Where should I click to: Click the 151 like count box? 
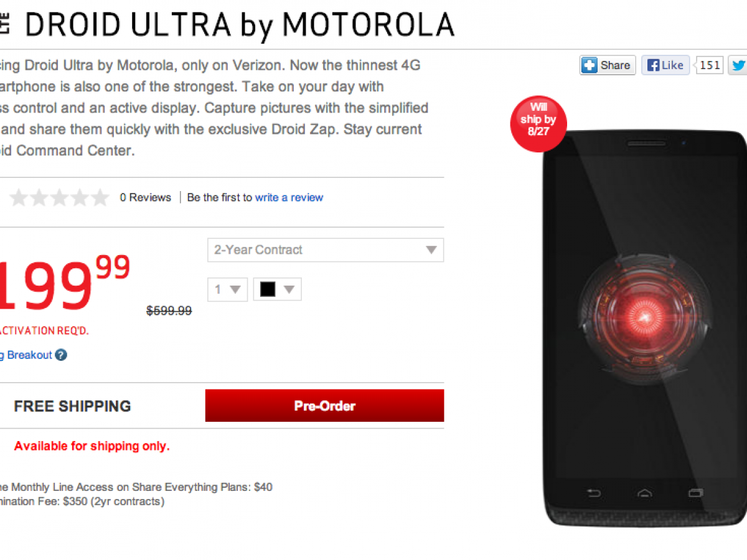710,65
